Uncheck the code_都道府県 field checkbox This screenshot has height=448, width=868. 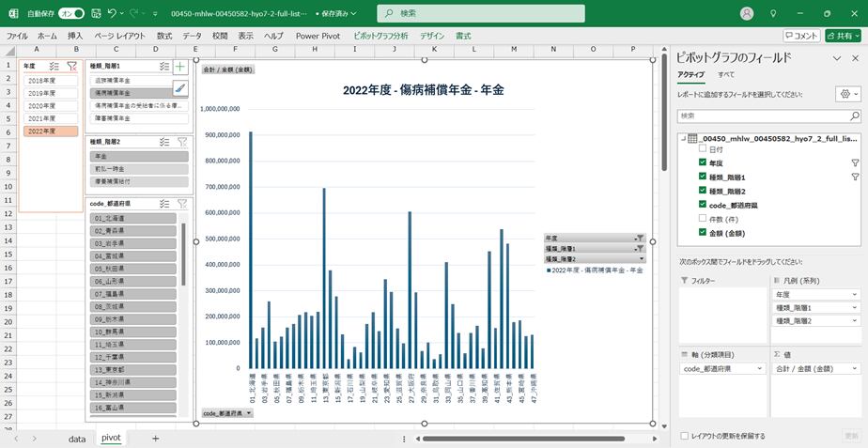702,204
